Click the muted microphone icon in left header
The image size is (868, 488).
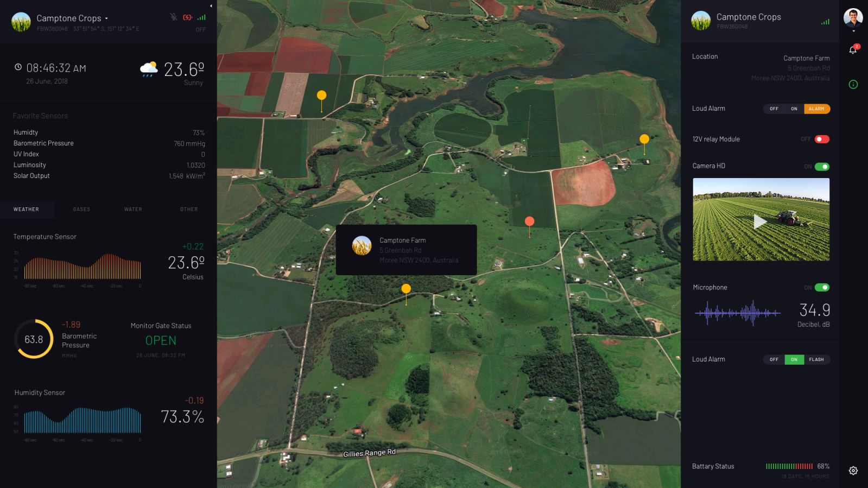(174, 17)
